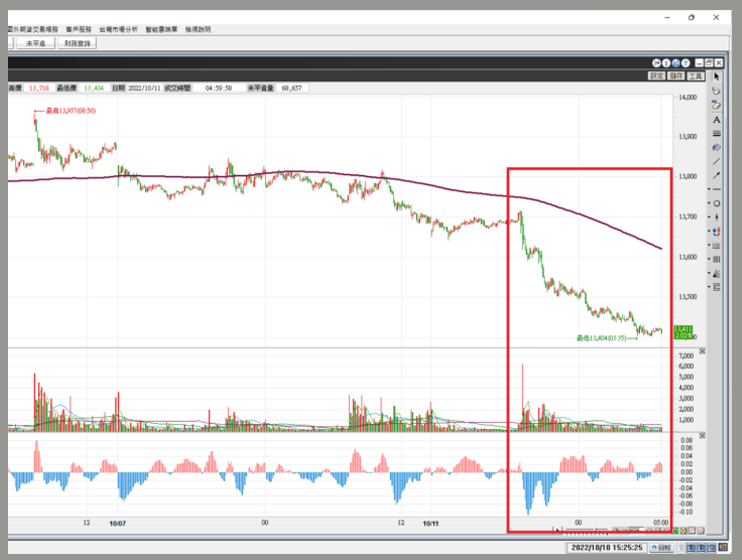This screenshot has width=742, height=560.
Task: Select the paint bucket color tool
Action: (717, 148)
